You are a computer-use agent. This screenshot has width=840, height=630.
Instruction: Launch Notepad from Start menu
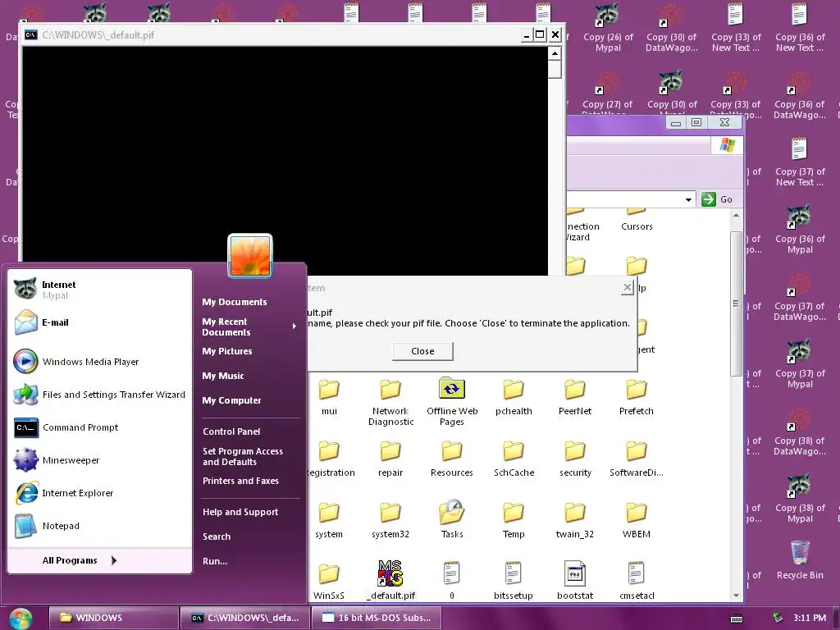pos(99,526)
